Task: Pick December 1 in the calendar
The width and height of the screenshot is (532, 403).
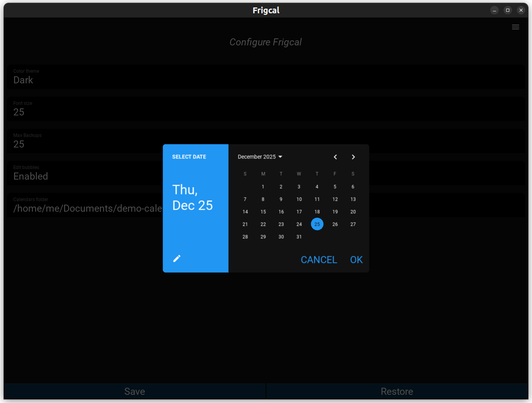Action: (x=263, y=187)
